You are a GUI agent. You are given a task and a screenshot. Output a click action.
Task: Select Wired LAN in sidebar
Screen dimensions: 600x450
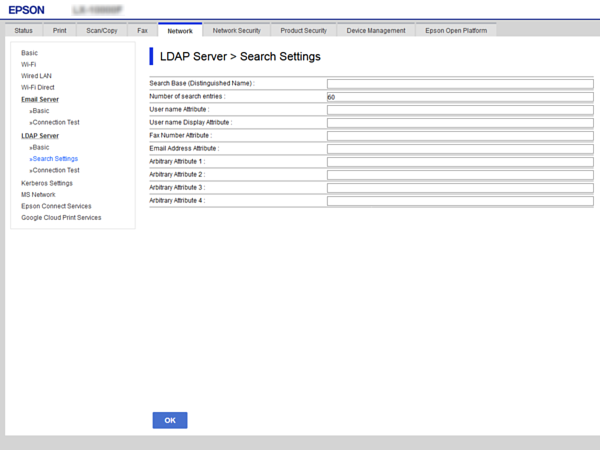36,75
